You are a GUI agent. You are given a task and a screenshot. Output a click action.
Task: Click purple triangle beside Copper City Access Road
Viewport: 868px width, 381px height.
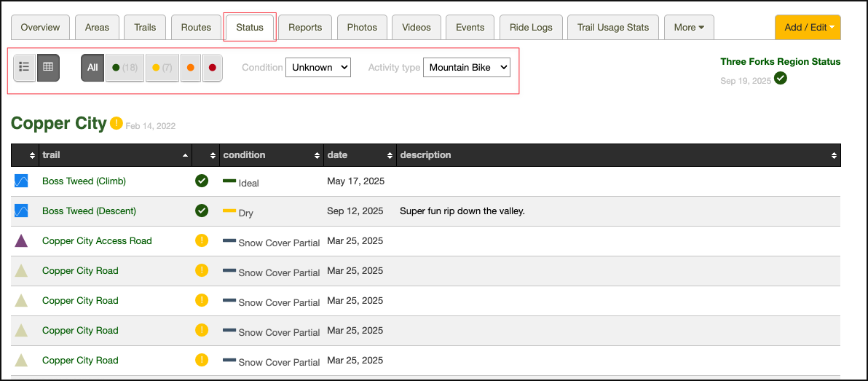tap(21, 240)
